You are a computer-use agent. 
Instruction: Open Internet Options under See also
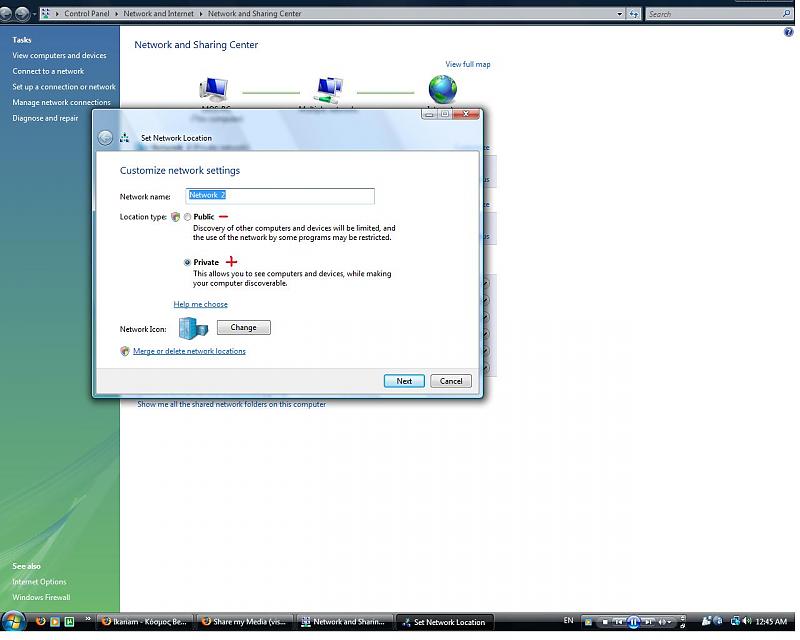point(39,582)
